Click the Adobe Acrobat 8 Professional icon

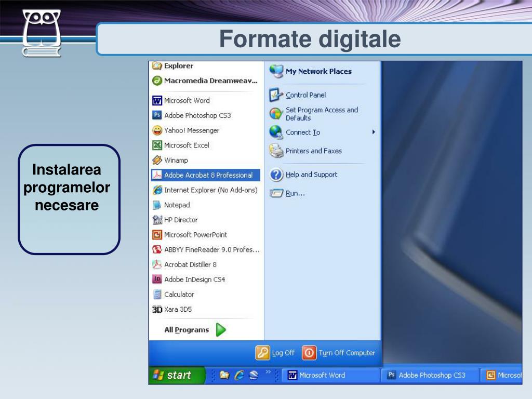pyautogui.click(x=157, y=175)
